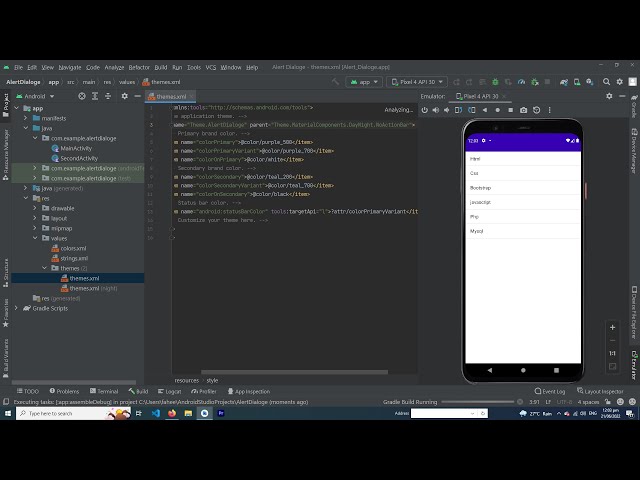The height and width of the screenshot is (480, 640).
Task: Click the Gradle Build Running progress bar
Action: coord(477,402)
